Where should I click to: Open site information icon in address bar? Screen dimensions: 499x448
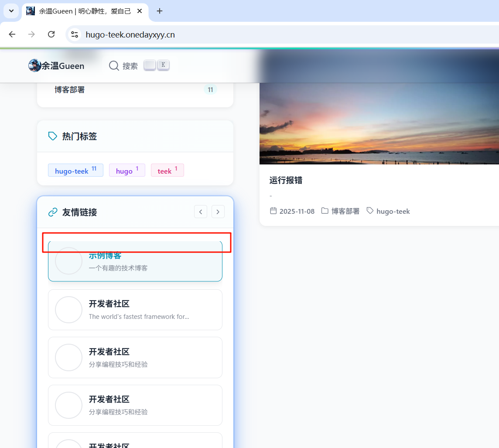tap(75, 34)
